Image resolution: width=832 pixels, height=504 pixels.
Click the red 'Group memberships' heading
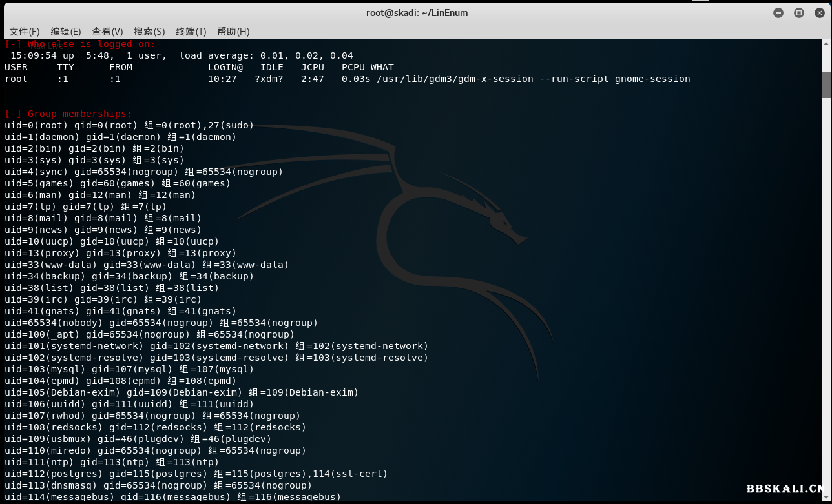coord(68,114)
